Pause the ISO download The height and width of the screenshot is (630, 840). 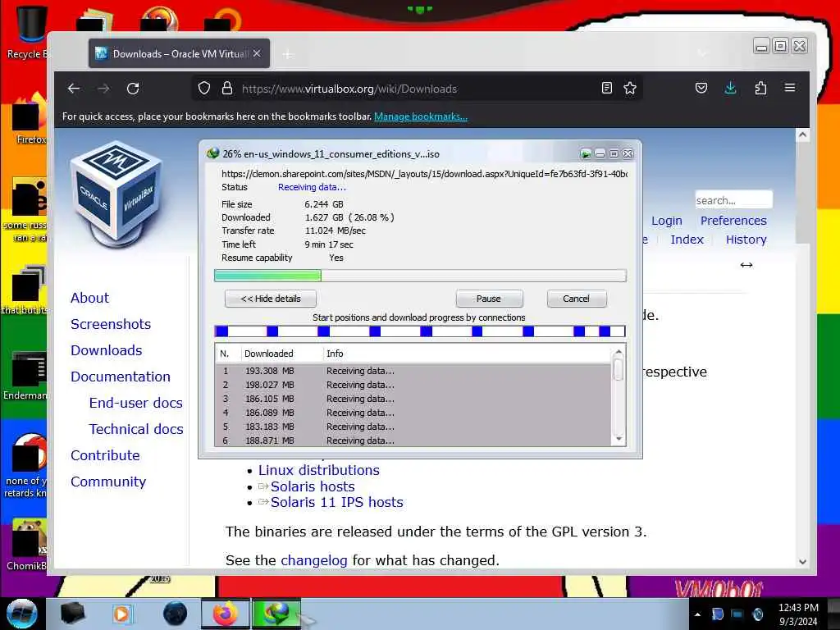[x=489, y=299]
